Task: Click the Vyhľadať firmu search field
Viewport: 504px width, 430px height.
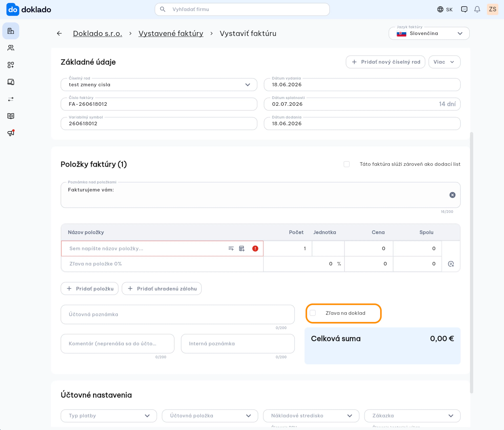Action: click(x=242, y=9)
